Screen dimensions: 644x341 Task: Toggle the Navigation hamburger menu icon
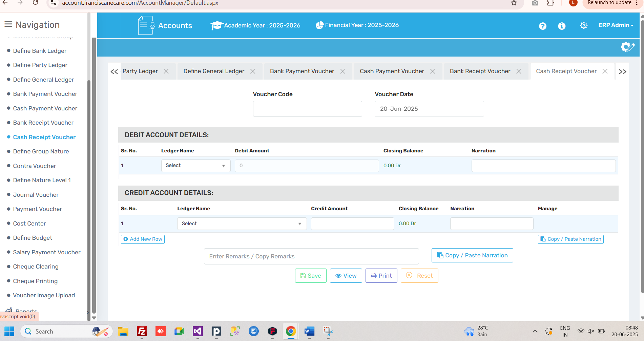(8, 24)
